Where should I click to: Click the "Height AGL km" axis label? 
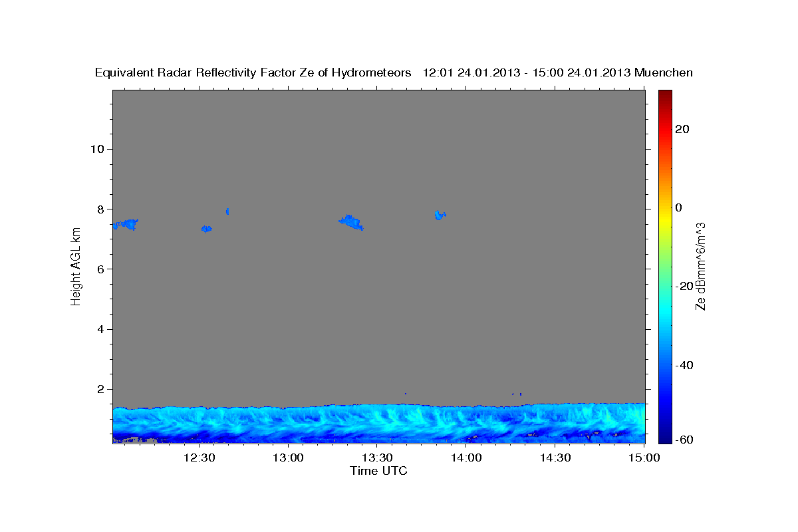coord(76,266)
